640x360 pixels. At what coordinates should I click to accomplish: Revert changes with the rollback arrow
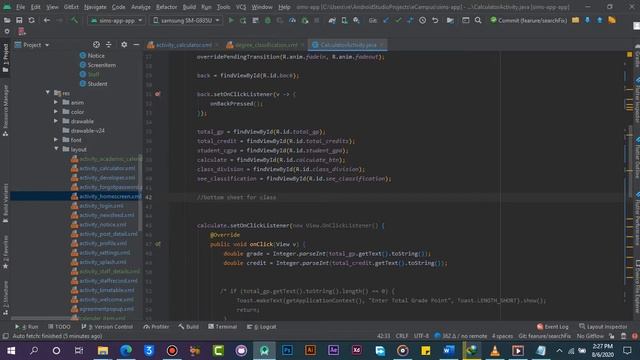435,20
